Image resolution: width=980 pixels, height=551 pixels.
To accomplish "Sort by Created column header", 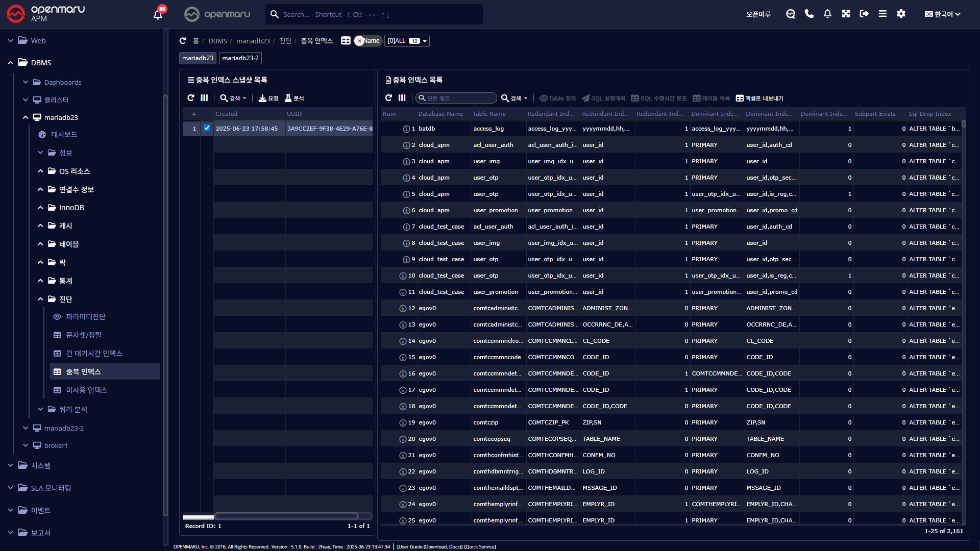I will [x=226, y=114].
